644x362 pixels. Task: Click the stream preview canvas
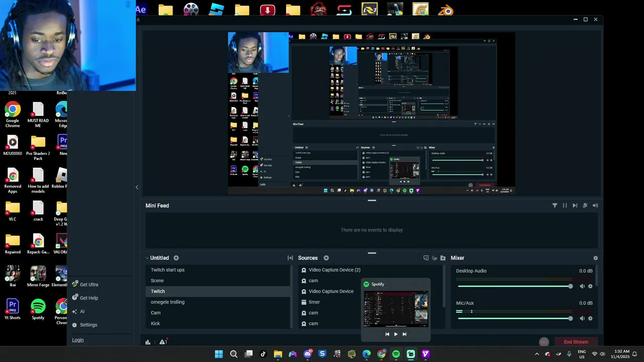pos(371,113)
